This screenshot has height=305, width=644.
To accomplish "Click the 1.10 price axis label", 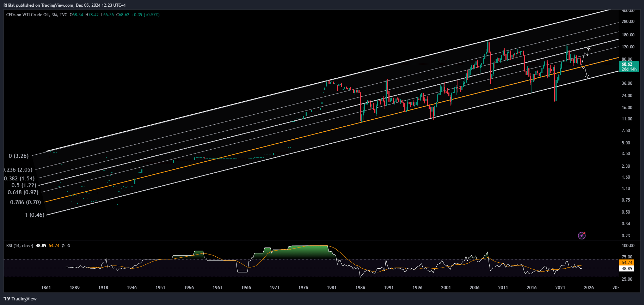I will click(x=626, y=189).
